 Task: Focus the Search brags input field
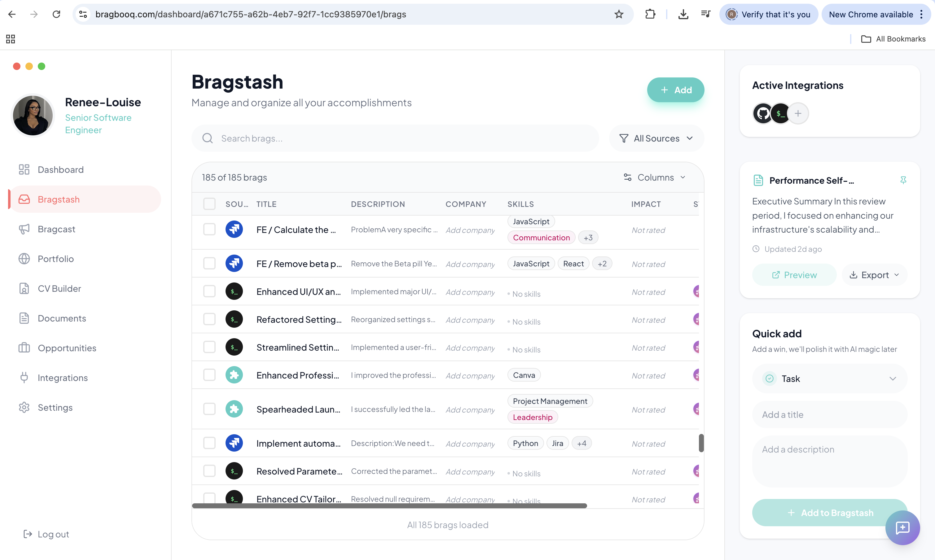click(400, 138)
